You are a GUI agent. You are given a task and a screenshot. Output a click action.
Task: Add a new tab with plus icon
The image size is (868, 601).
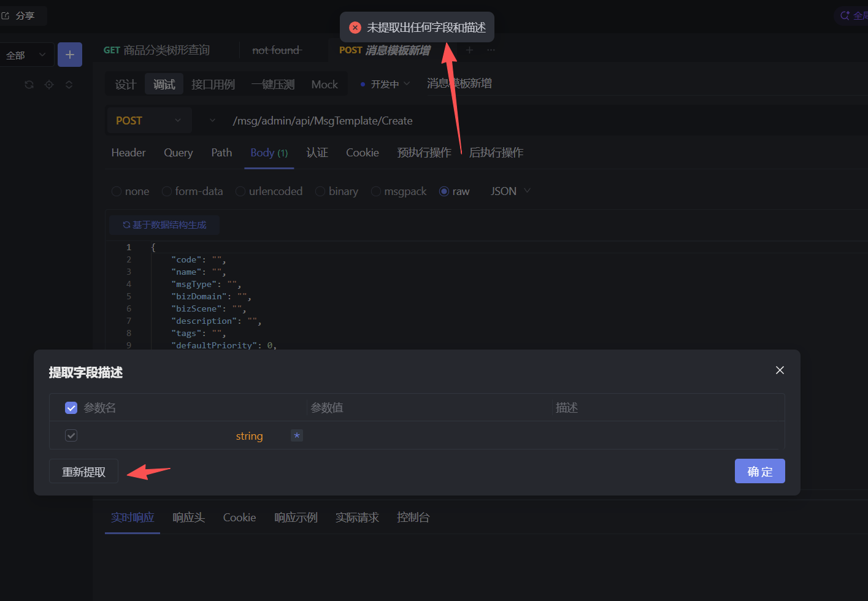click(x=469, y=50)
